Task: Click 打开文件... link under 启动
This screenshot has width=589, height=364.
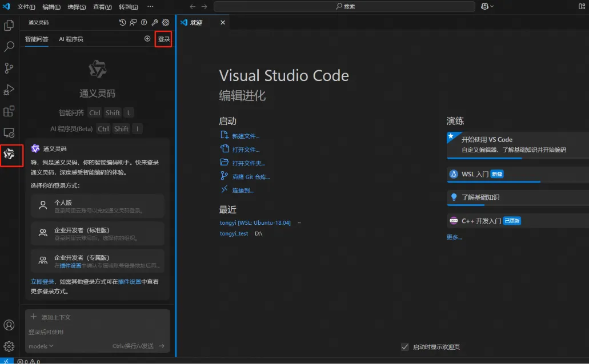Action: (246, 149)
